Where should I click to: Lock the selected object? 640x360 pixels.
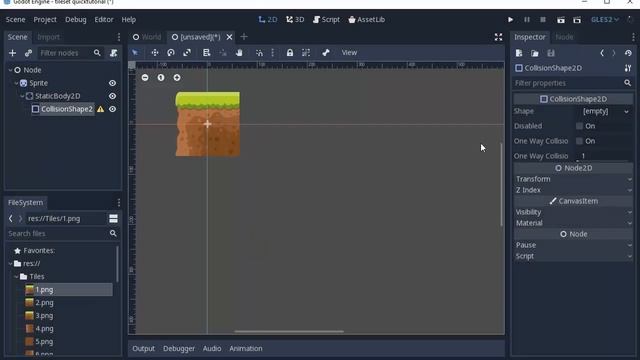(289, 53)
